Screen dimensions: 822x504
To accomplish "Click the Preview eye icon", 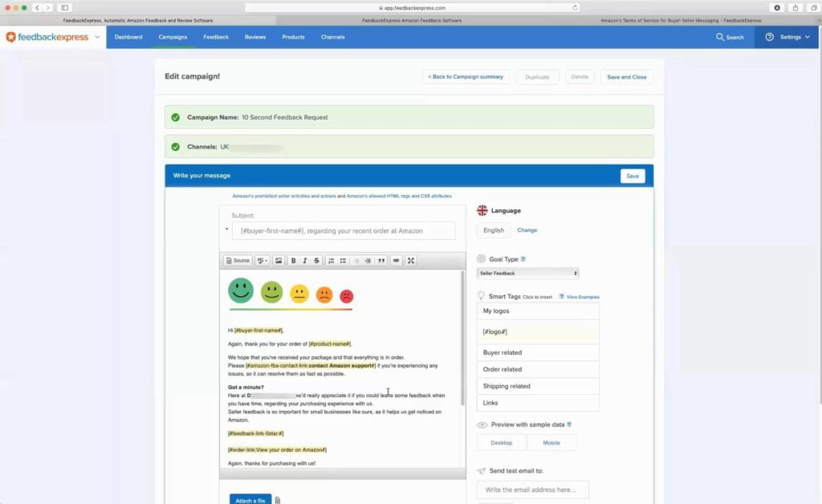I will (x=482, y=425).
